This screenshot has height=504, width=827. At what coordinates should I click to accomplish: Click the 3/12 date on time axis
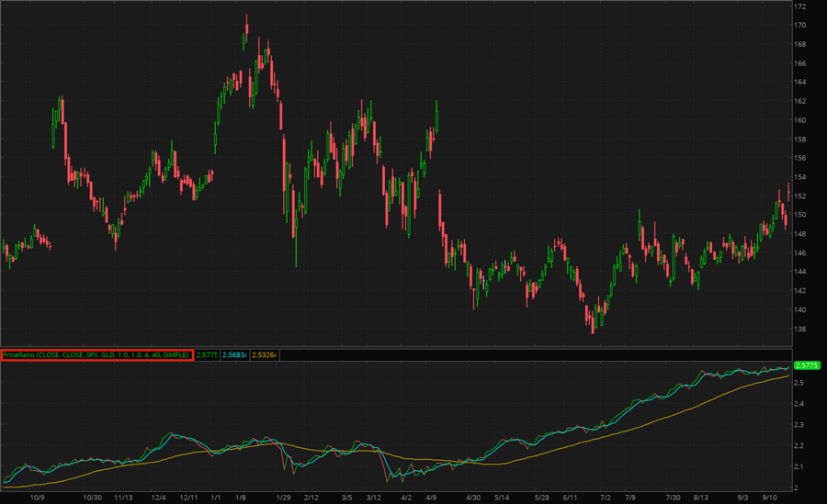[374, 497]
